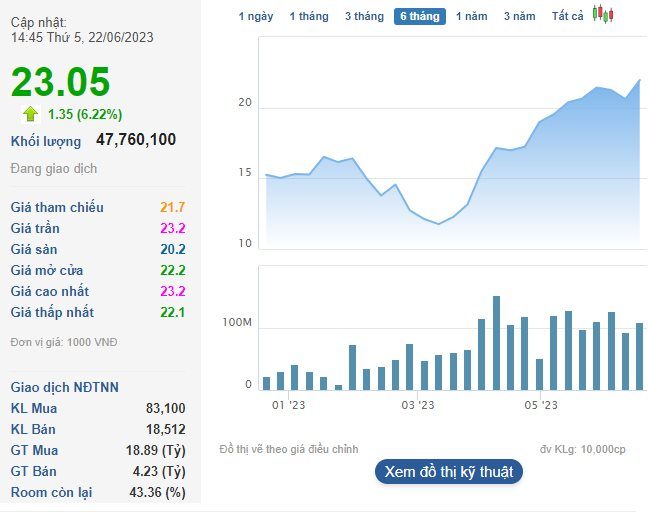Click the '01 '23' axis label
This screenshot has height=512, width=648.
(x=288, y=405)
